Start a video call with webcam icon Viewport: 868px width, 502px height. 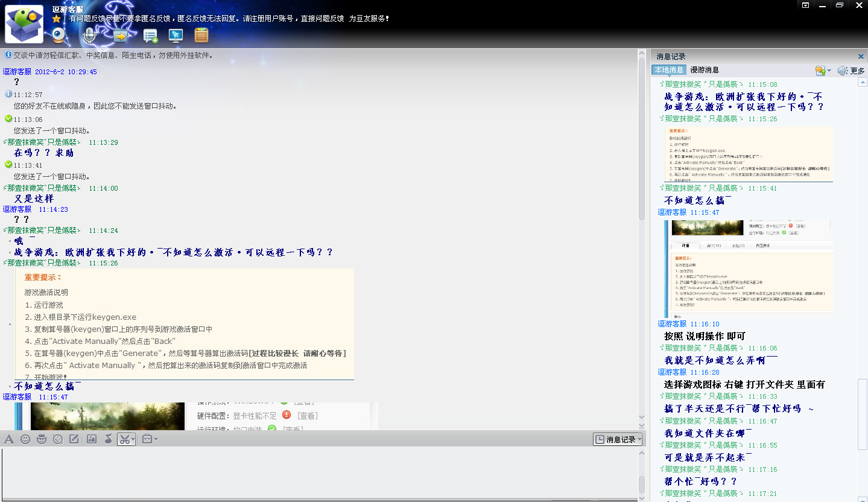pyautogui.click(x=59, y=36)
